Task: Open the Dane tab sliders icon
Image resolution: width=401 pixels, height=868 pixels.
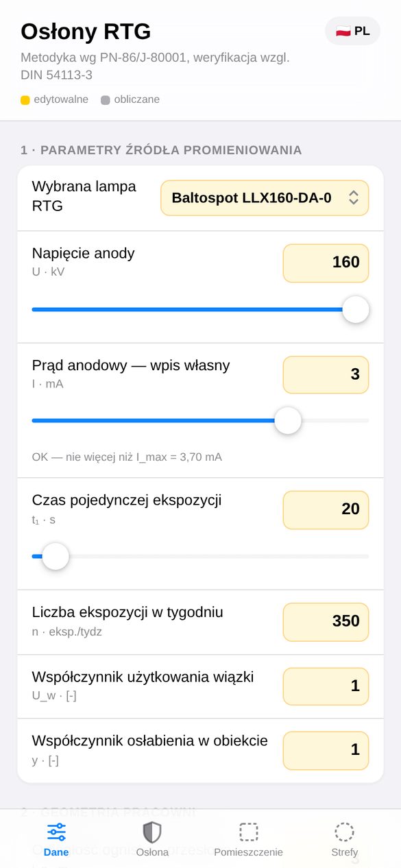Action: pyautogui.click(x=56, y=832)
